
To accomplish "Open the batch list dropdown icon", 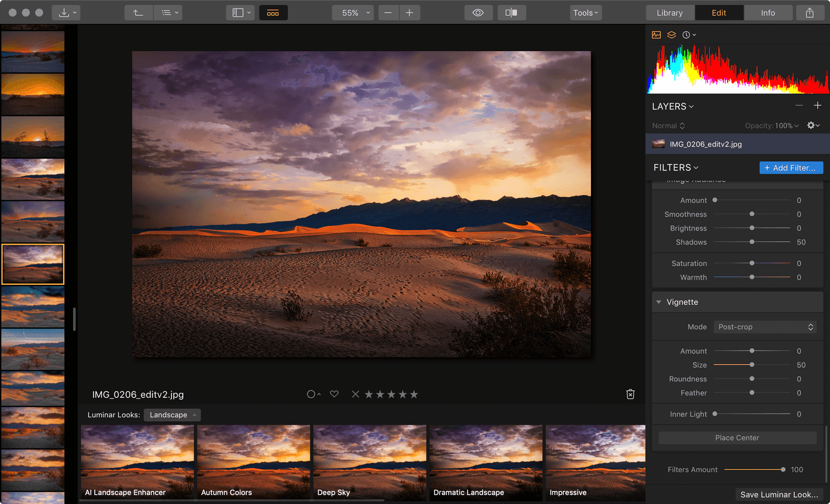I will [x=169, y=13].
